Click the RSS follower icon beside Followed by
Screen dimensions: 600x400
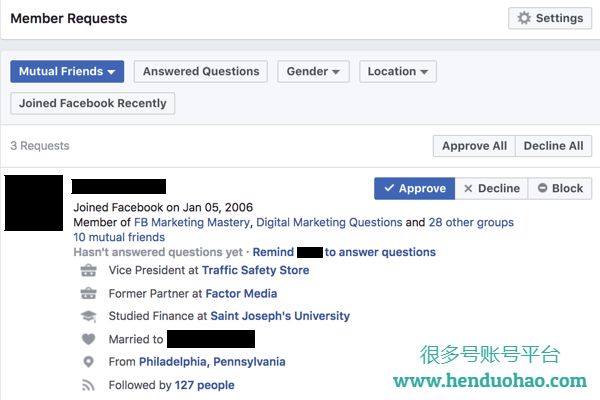point(88,385)
